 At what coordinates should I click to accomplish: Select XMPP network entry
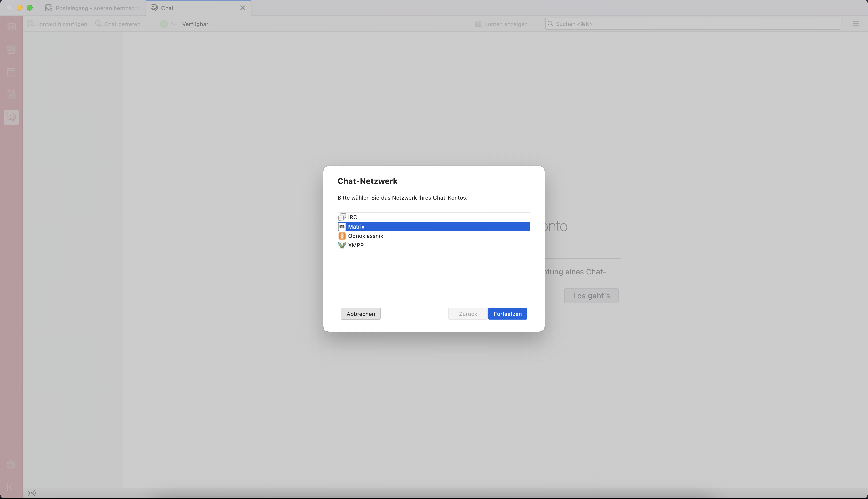tap(356, 245)
